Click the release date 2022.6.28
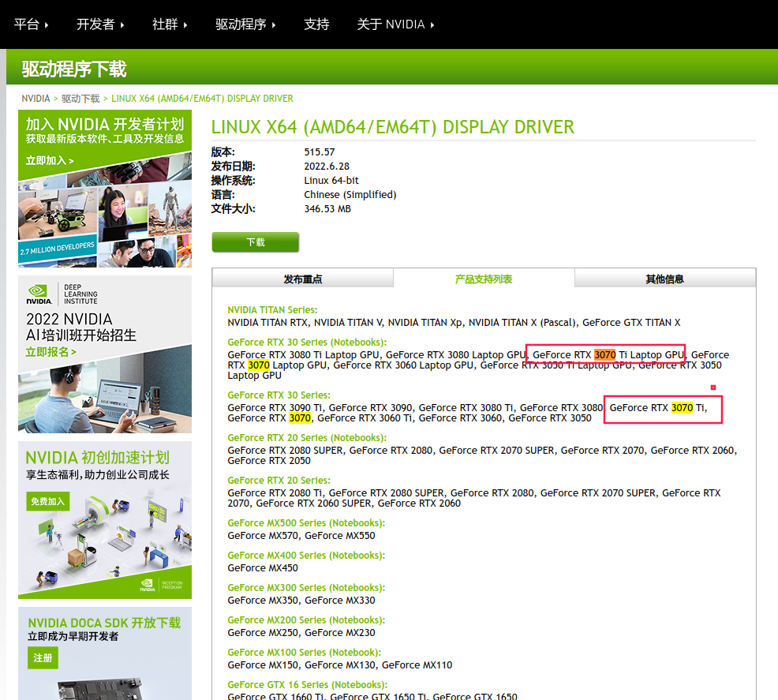Image resolution: width=778 pixels, height=700 pixels. tap(327, 167)
